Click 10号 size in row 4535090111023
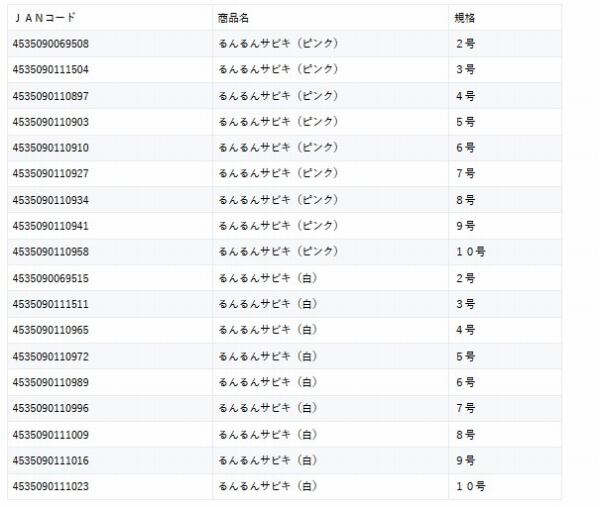 click(471, 486)
